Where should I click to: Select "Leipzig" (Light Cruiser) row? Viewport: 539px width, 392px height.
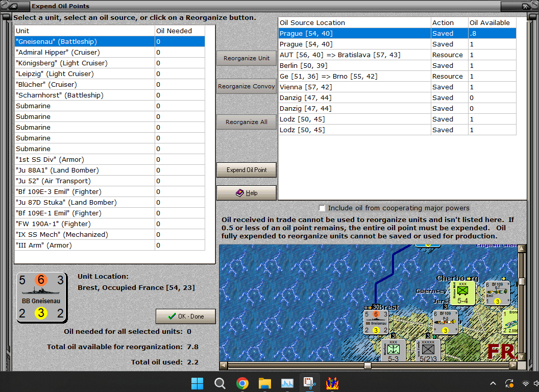[x=110, y=73]
